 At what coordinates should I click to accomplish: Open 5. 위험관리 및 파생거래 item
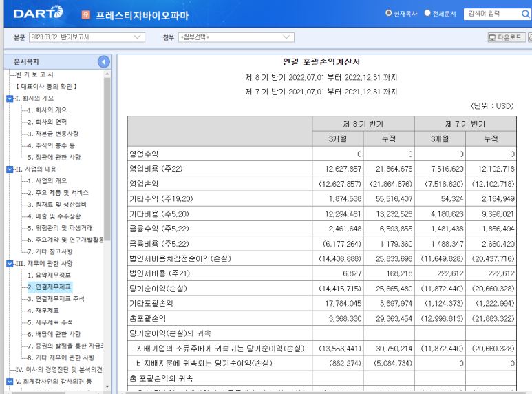pos(60,228)
